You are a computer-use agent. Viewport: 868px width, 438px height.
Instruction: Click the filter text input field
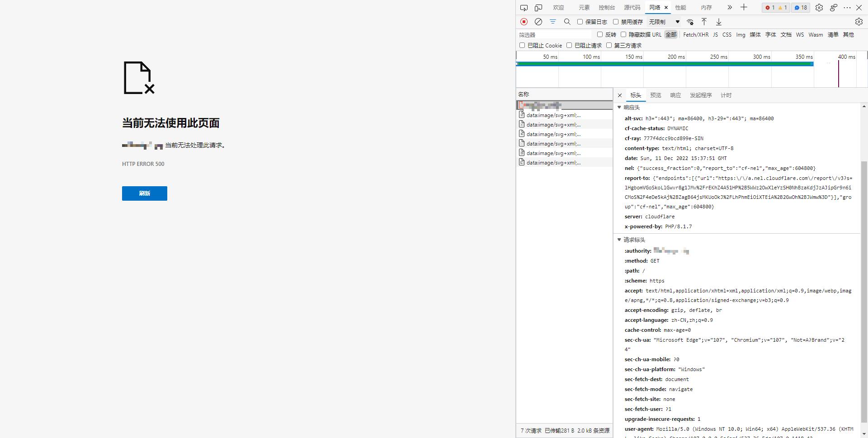tap(554, 35)
